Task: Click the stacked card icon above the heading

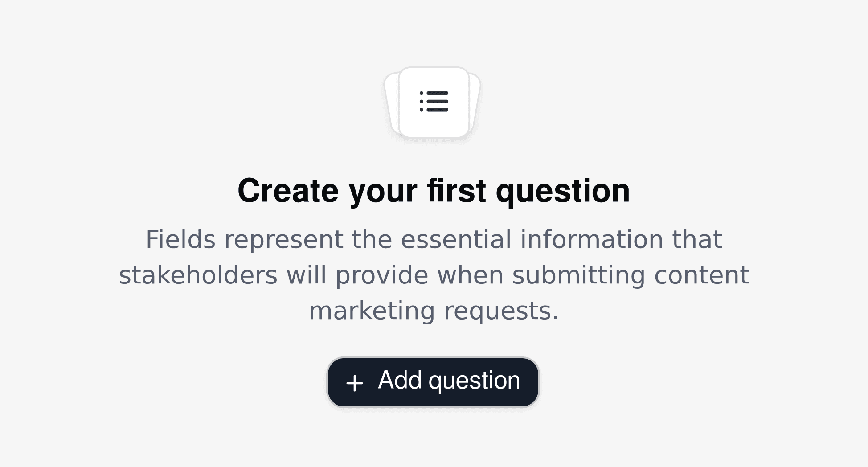Action: (x=434, y=102)
